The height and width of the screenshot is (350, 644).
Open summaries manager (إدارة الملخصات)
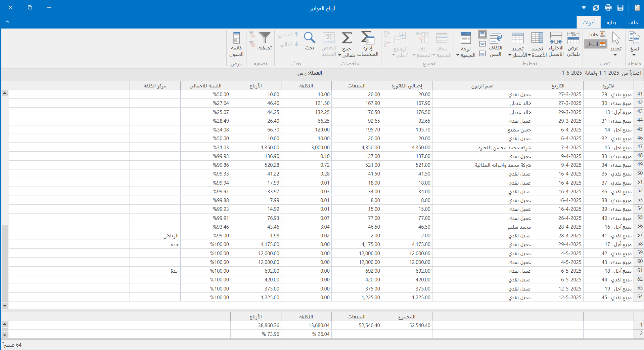point(368,44)
